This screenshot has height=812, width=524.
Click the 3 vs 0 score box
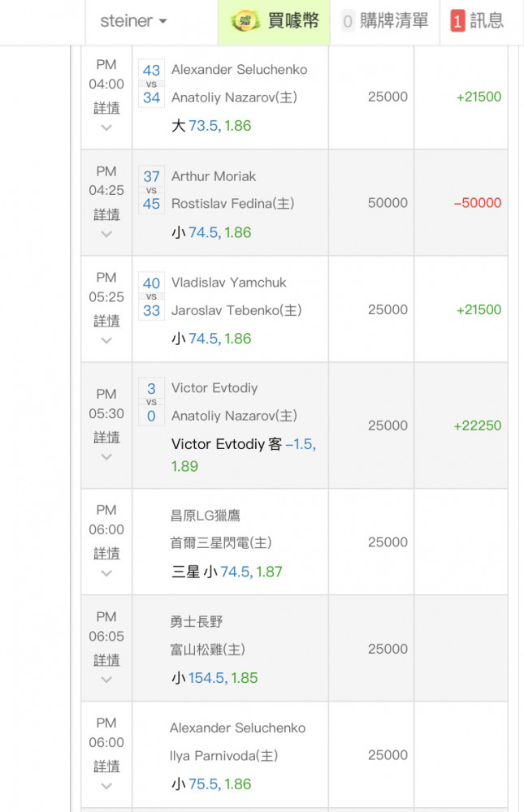[151, 402]
